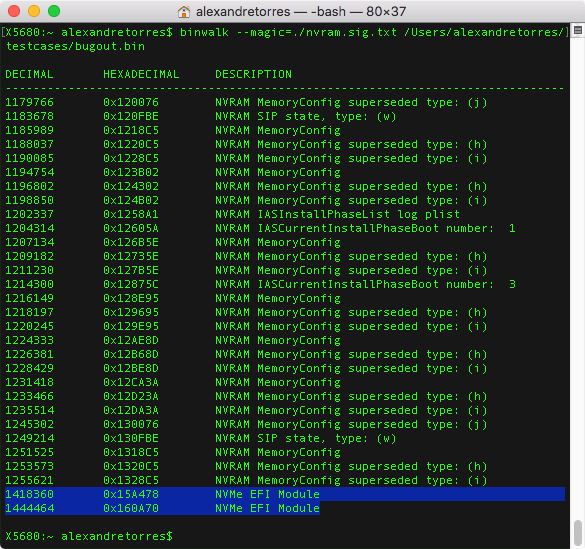Screen dimensions: 585x549
Task: Click the 'binwalk' command word
Action: tap(204, 32)
